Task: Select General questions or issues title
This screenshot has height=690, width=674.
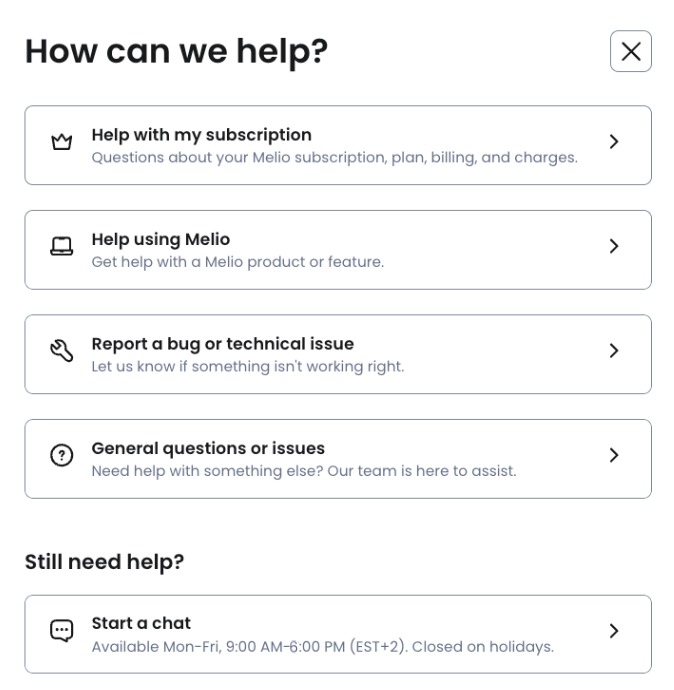Action: point(208,448)
